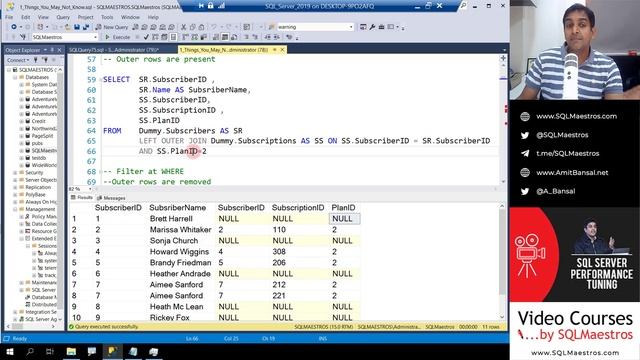Expand the Replication tree node
The height and width of the screenshot is (360, 640).
click(x=15, y=187)
